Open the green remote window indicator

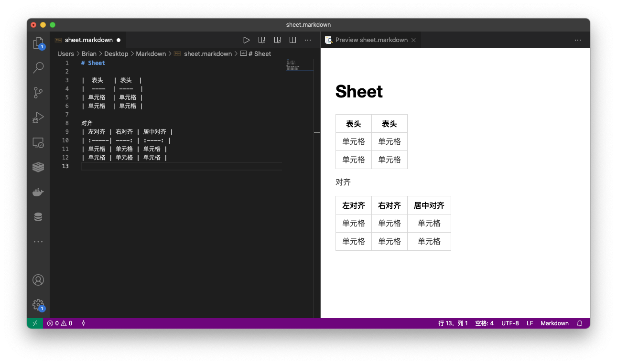pyautogui.click(x=35, y=323)
